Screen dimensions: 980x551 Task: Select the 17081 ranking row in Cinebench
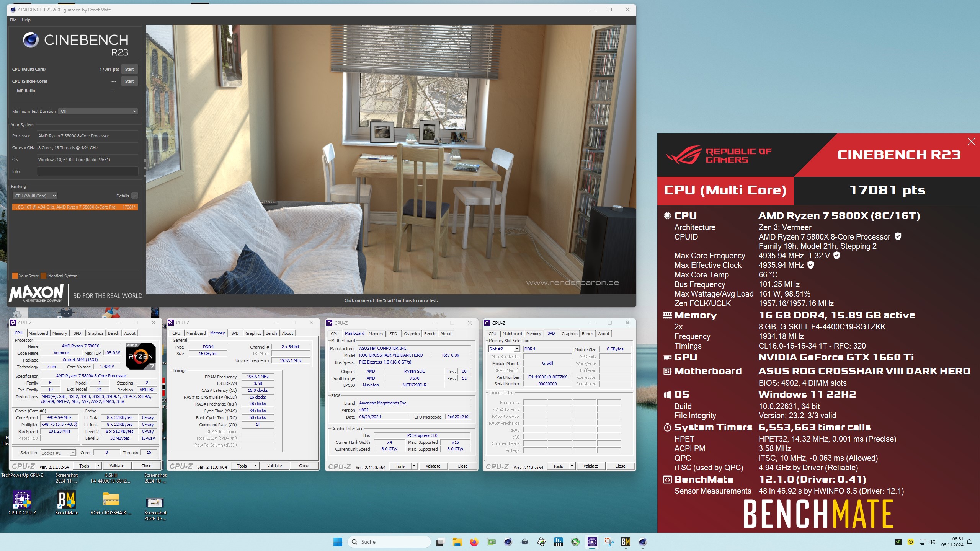(75, 207)
